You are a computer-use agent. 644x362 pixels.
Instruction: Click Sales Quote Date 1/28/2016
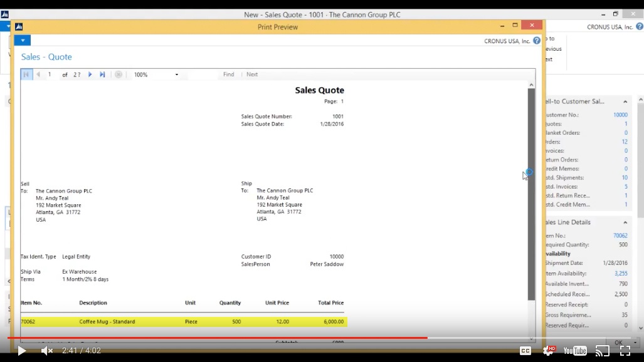[x=332, y=124]
